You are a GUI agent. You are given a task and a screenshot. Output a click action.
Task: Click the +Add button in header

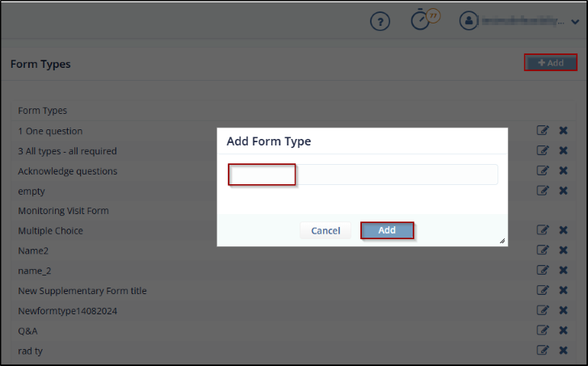[x=551, y=63]
